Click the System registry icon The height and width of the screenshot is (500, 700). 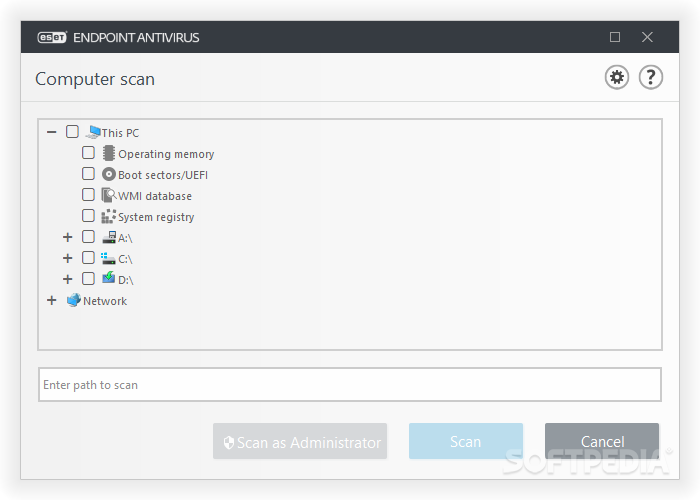[x=108, y=216]
